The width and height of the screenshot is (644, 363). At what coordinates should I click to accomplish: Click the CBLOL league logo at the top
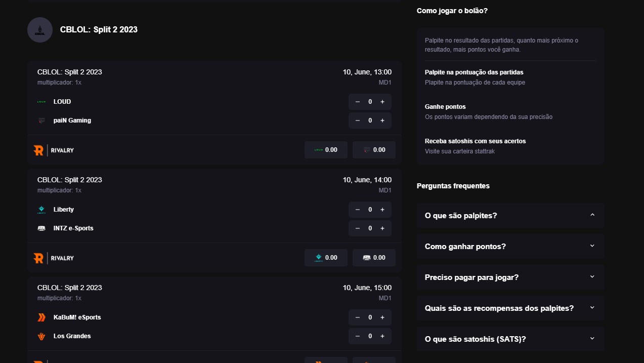click(39, 29)
